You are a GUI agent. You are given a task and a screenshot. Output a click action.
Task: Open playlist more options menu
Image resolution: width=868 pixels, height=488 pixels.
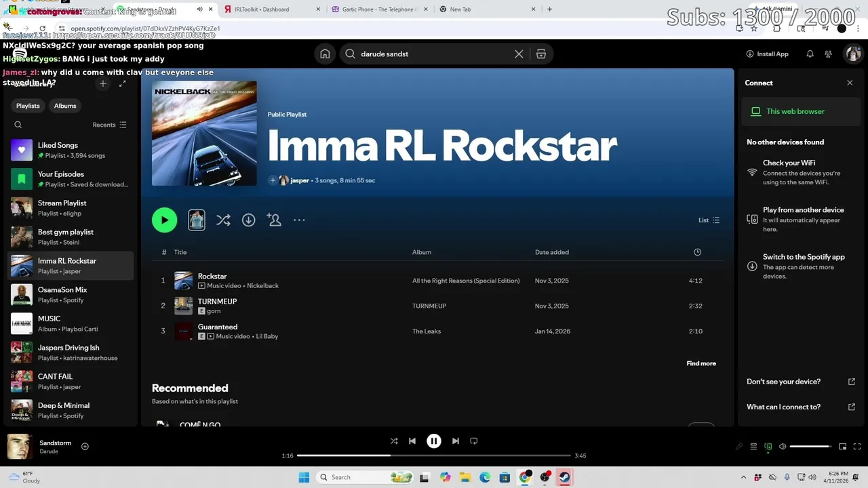pos(299,220)
